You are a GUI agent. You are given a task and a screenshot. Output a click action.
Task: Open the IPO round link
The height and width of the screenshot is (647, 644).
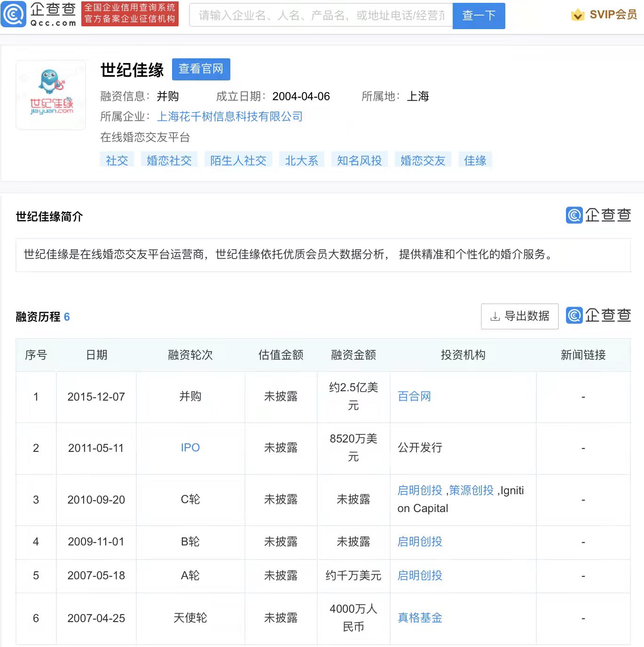[x=190, y=448]
